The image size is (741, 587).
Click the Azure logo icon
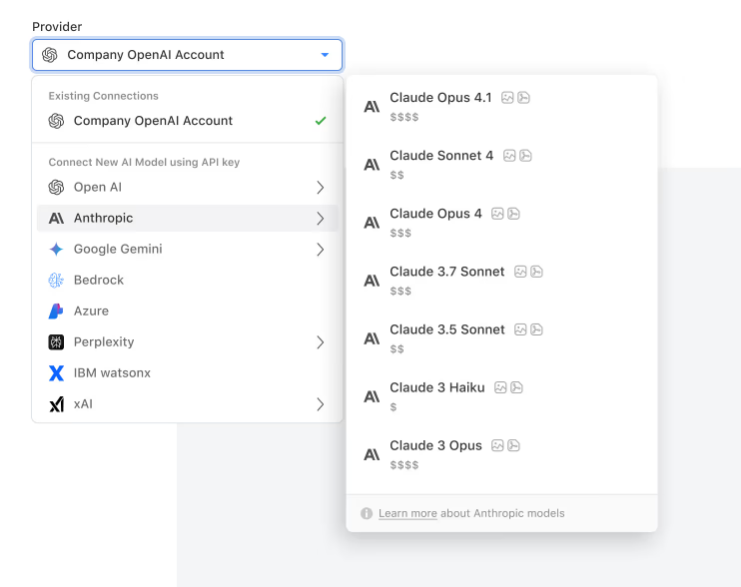(x=56, y=311)
